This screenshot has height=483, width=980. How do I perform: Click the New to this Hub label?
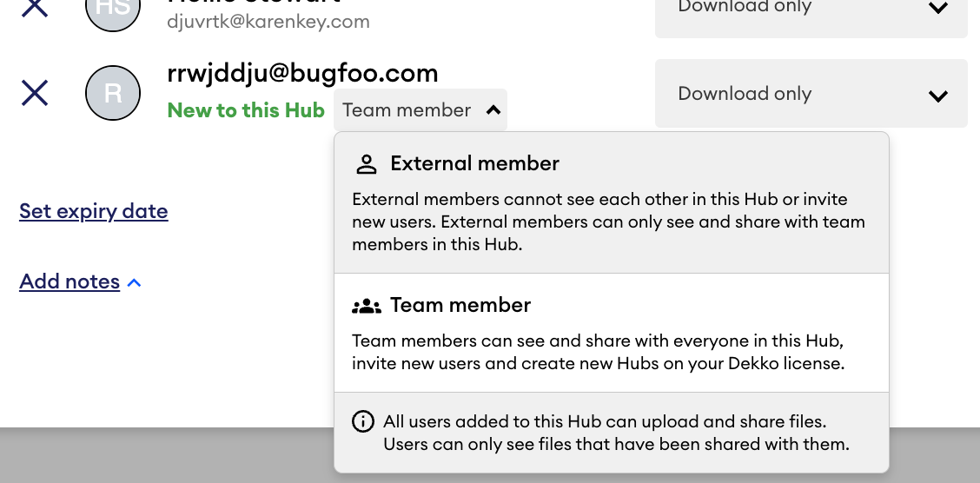(246, 110)
